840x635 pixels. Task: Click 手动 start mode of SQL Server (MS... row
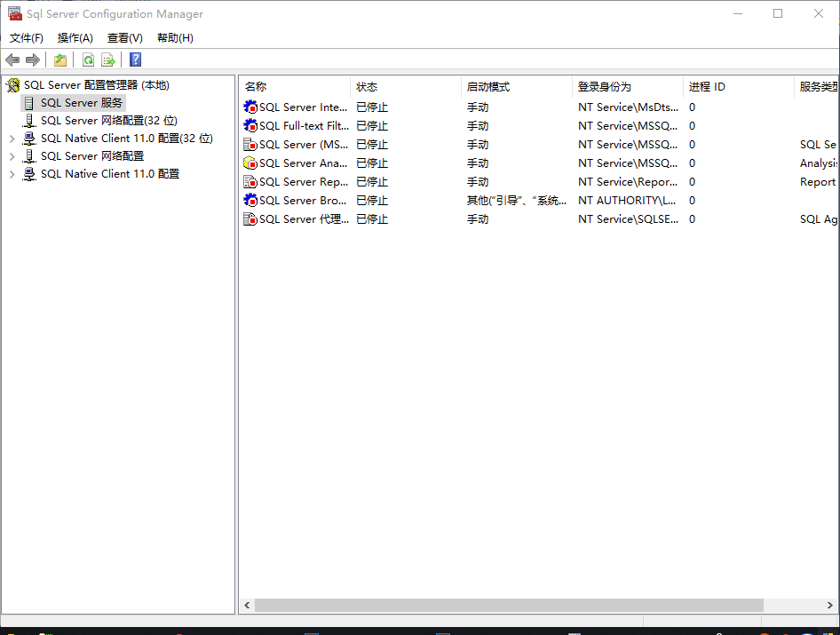[x=478, y=145]
